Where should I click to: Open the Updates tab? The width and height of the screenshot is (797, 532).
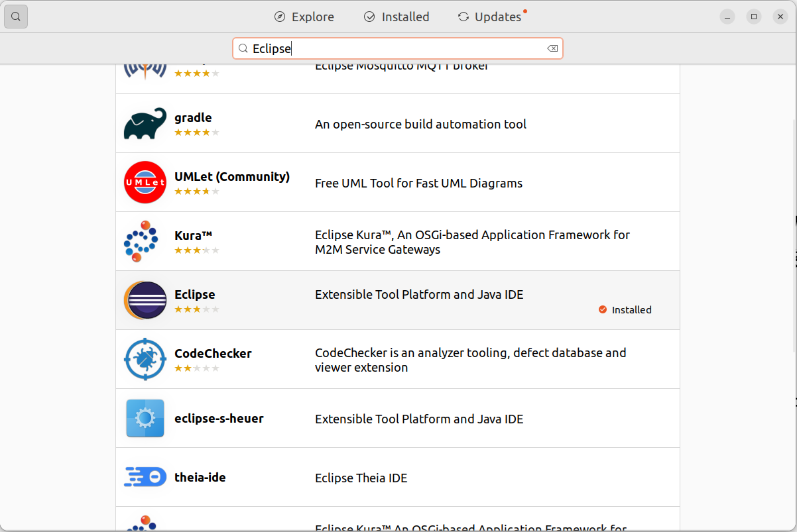tap(490, 17)
